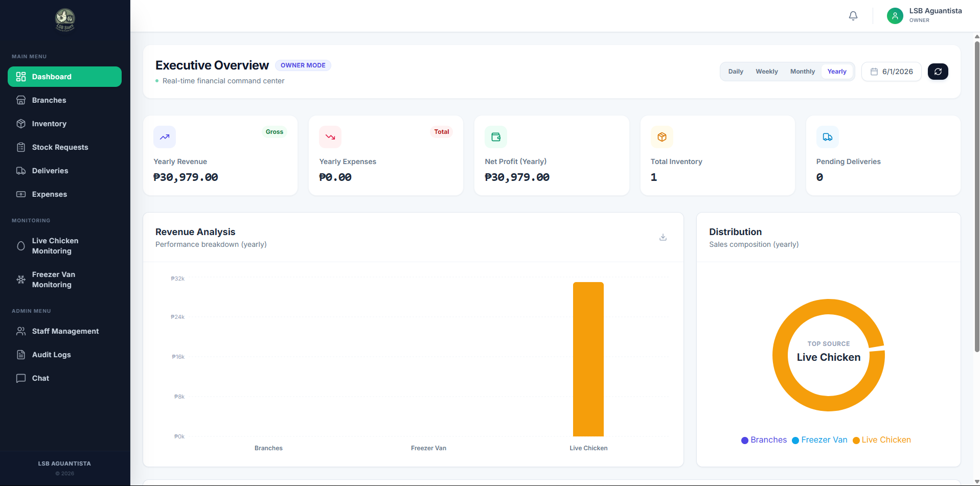Click the Branches store icon

21,100
